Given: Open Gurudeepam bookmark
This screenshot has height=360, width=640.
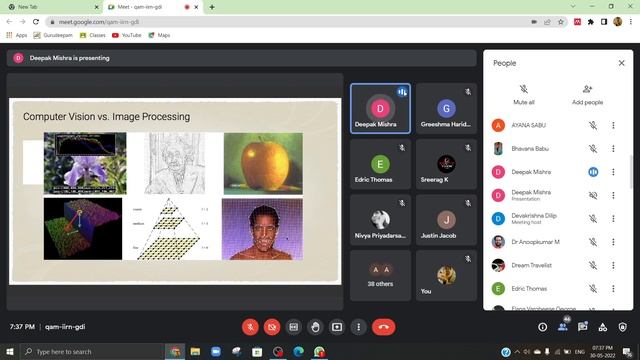Looking at the screenshot, I should (x=53, y=35).
